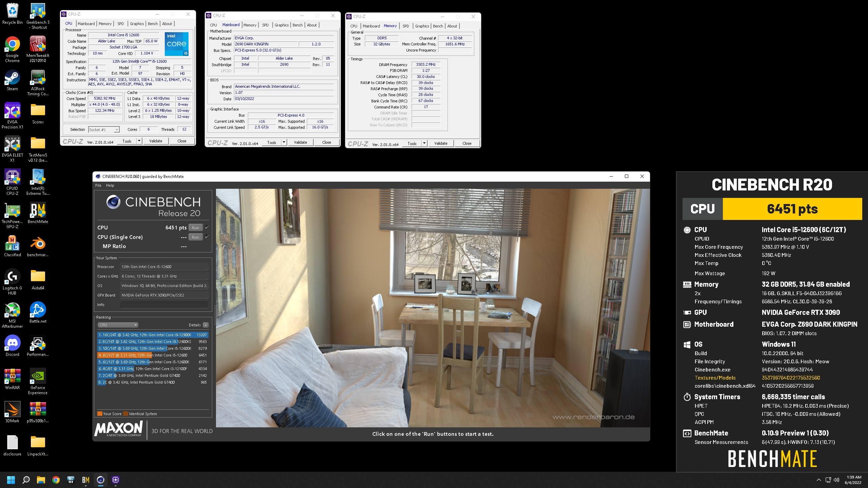
Task: Open Intel Extreme Tuning desktop icon
Action: pyautogui.click(x=38, y=182)
